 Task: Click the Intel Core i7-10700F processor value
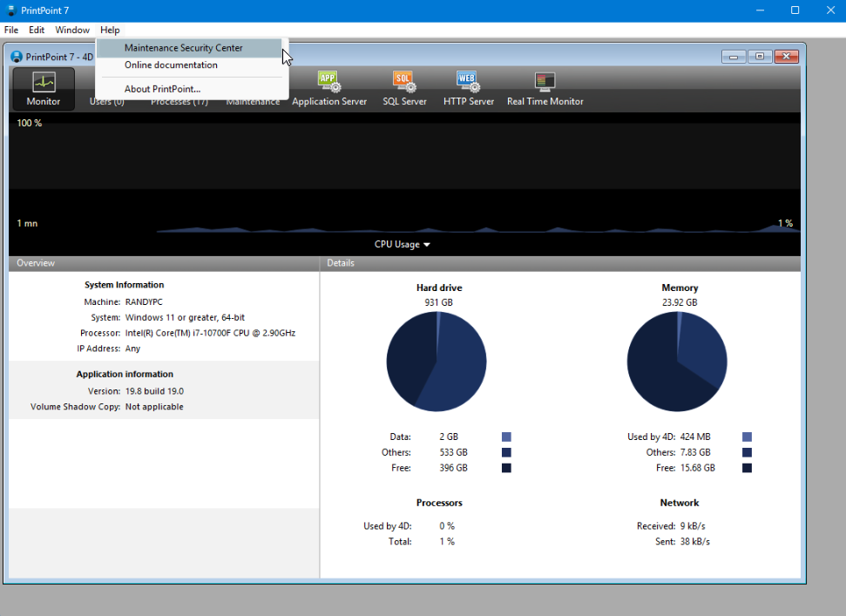211,334
